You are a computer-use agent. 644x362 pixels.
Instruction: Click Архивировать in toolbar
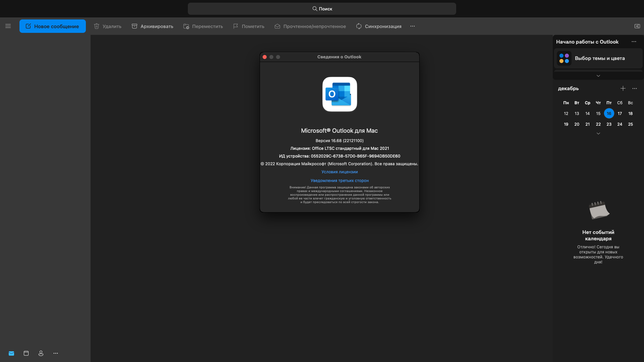pyautogui.click(x=153, y=26)
